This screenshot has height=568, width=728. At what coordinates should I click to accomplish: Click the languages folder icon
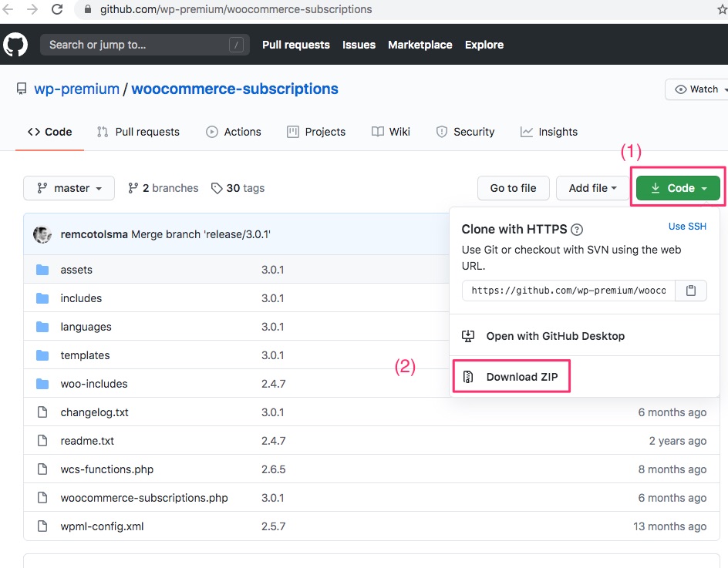(42, 327)
